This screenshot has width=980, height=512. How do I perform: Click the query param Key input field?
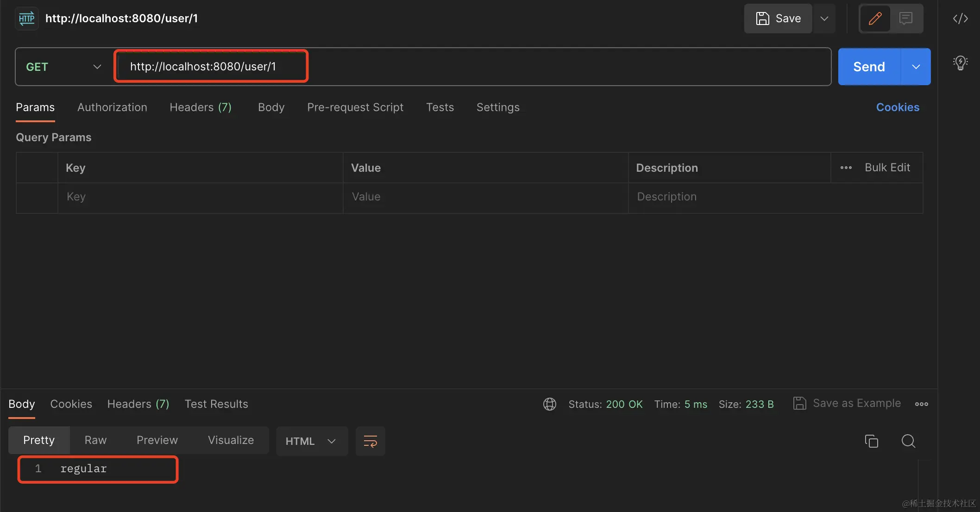click(x=200, y=197)
